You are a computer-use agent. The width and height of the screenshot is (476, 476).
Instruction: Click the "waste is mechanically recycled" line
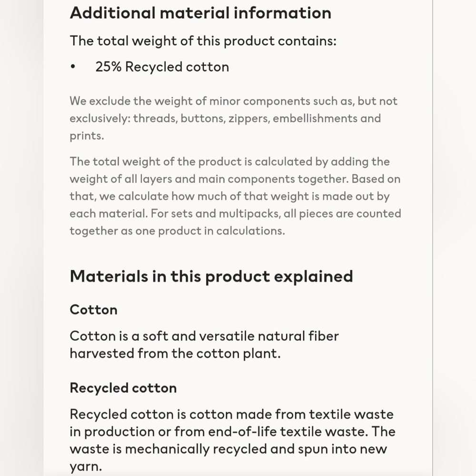[x=228, y=449]
